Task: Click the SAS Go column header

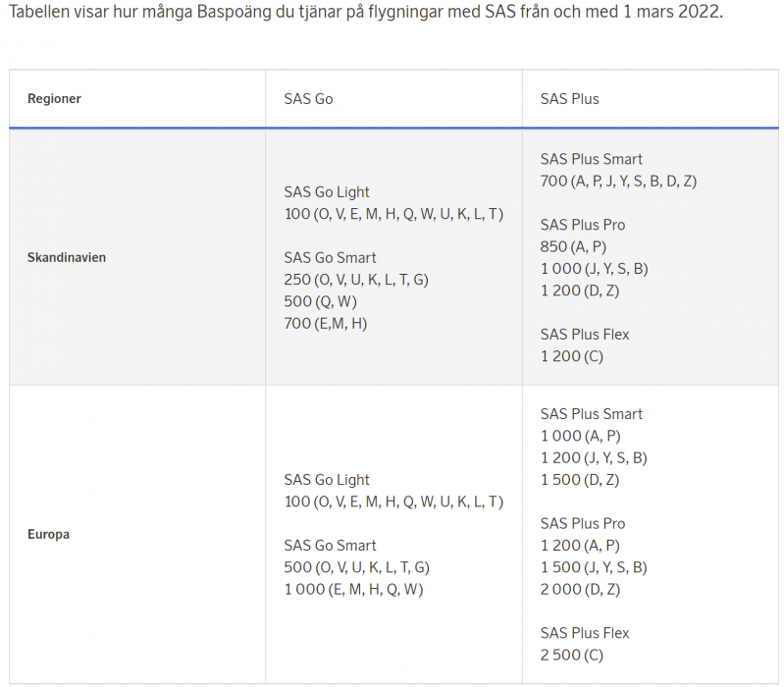Action: click(308, 99)
